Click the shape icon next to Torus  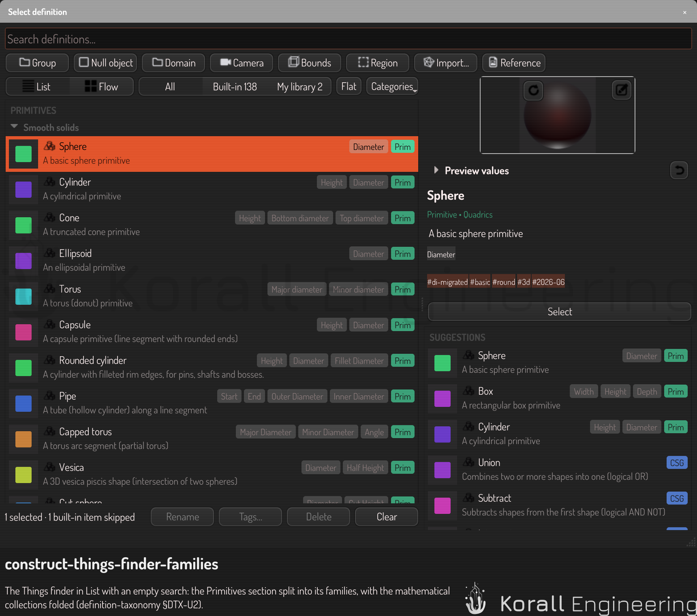pos(50,289)
